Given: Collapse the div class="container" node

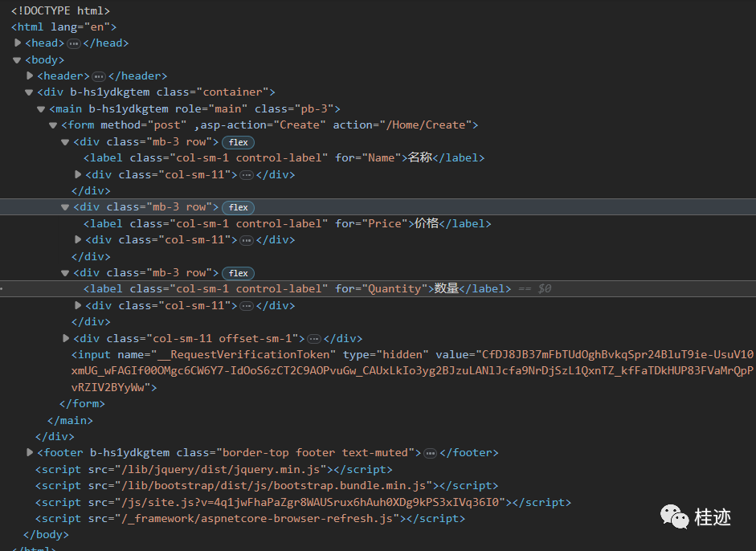Looking at the screenshot, I should pos(29,92).
